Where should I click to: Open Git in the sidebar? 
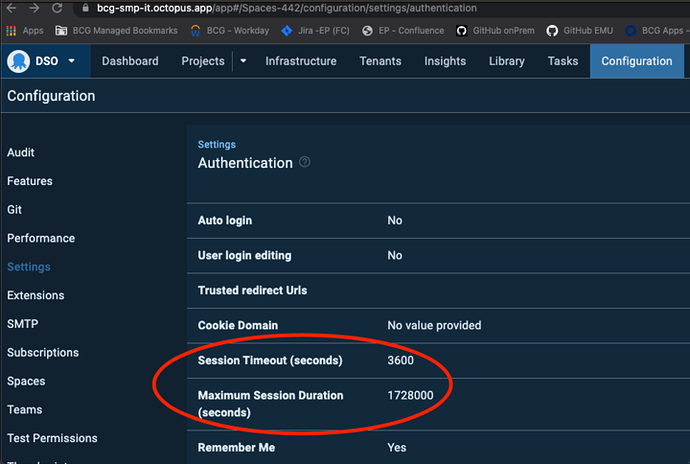[x=15, y=210]
